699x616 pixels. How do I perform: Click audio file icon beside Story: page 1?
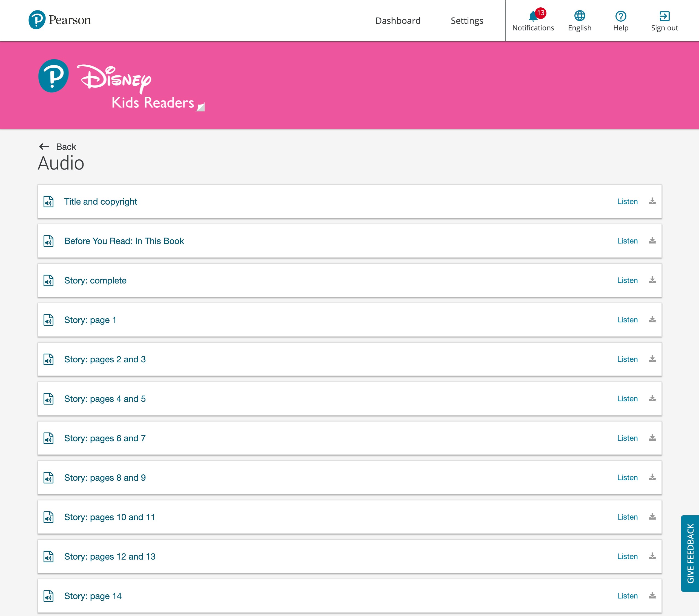(x=48, y=320)
